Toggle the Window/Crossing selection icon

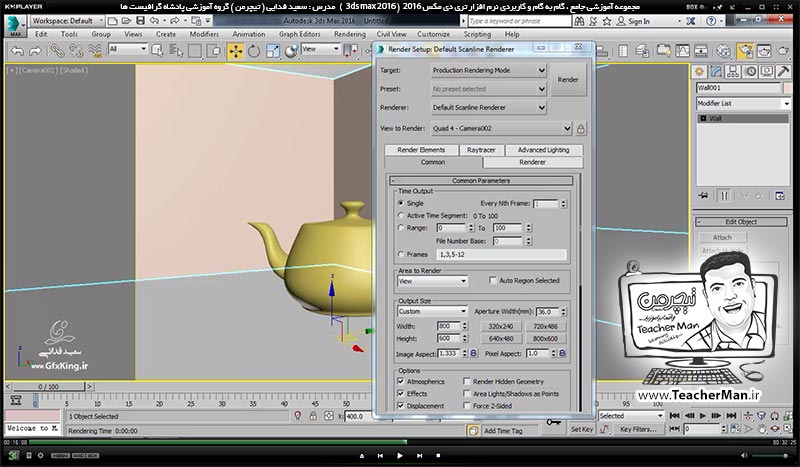click(214, 51)
